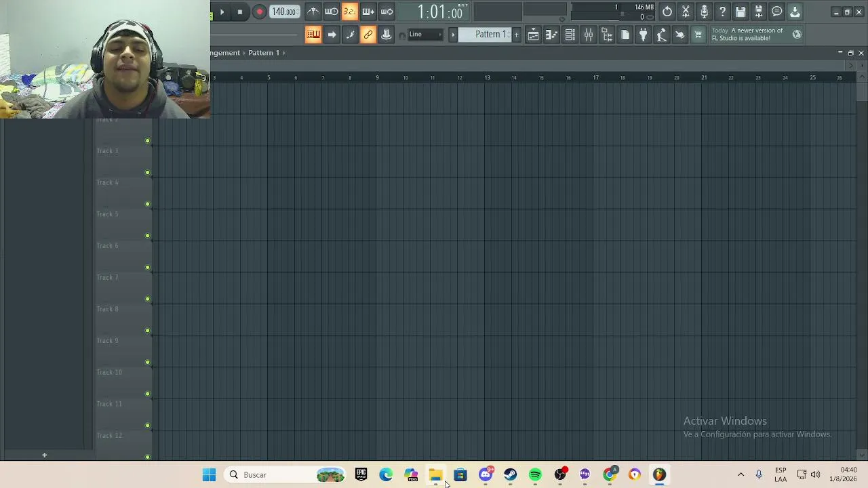Show hidden system tray icons chevron
868x488 pixels.
click(x=741, y=474)
